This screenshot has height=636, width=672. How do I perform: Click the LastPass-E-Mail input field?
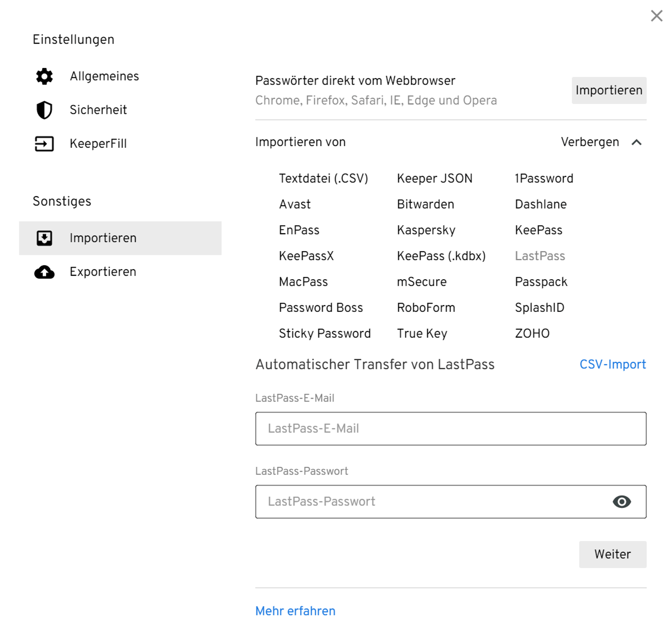[x=451, y=429]
